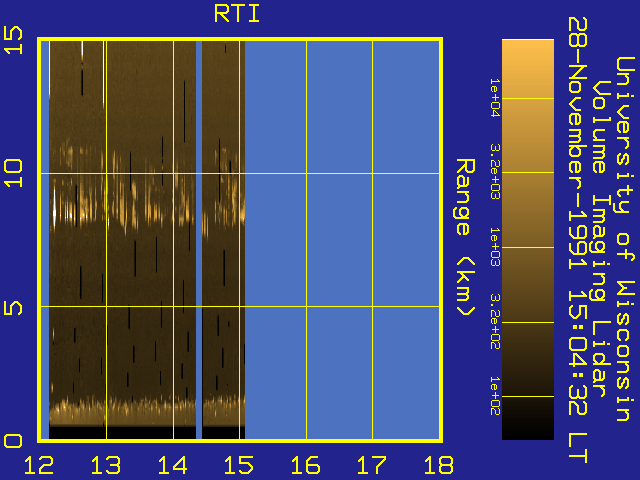Click the 28-November-1991 timestamp text
640x480 pixels.
tap(578, 239)
